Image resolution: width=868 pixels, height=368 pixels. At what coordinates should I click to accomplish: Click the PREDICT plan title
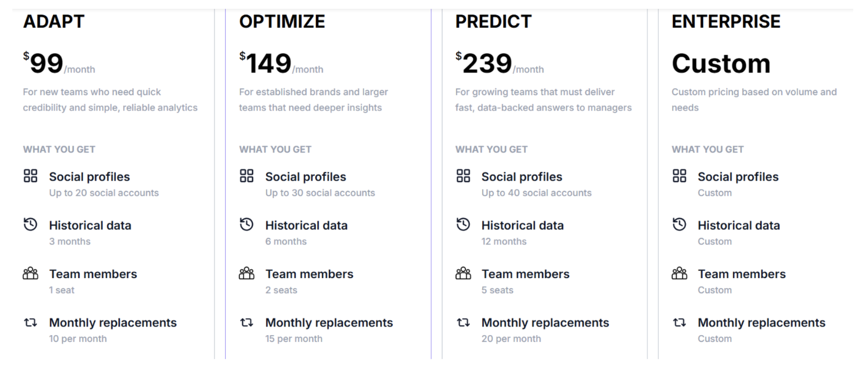[x=493, y=22]
